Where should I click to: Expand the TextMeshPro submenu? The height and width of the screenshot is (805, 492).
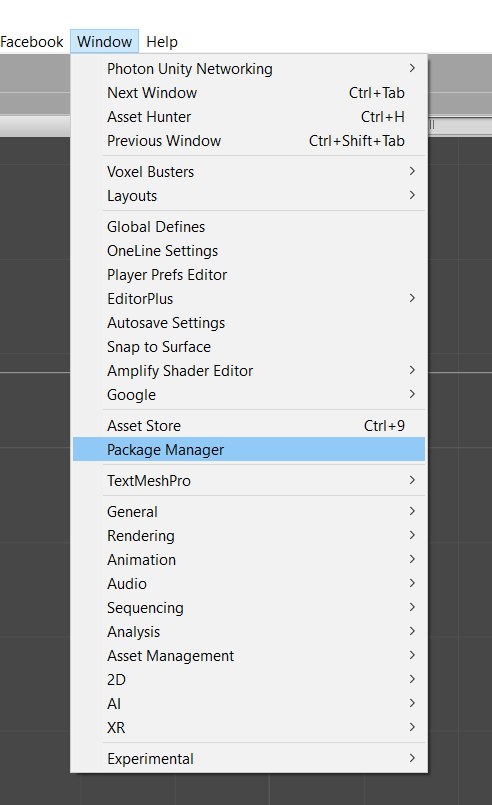point(249,481)
